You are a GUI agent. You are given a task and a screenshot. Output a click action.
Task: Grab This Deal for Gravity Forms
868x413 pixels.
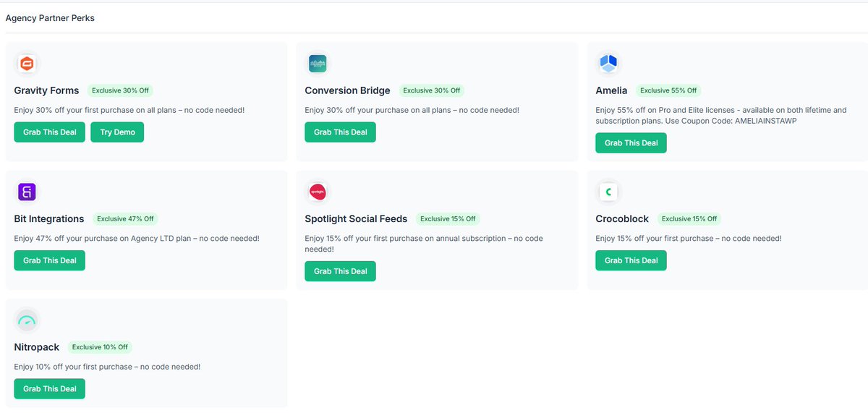pos(50,132)
